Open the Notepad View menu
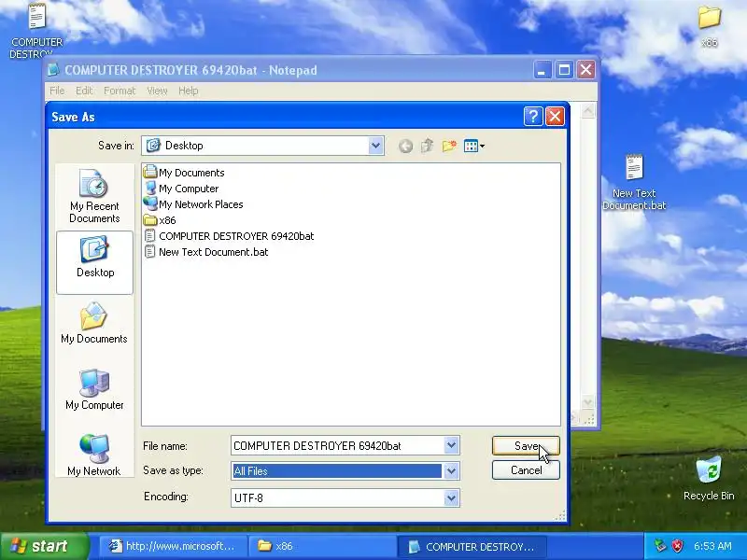Viewport: 747px width, 560px height. point(157,91)
